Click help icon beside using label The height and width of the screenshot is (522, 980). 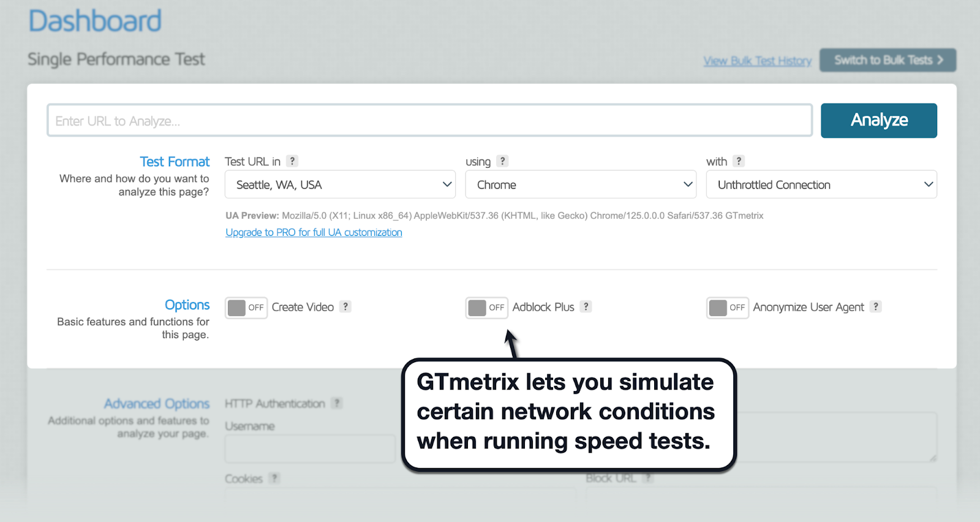point(503,161)
